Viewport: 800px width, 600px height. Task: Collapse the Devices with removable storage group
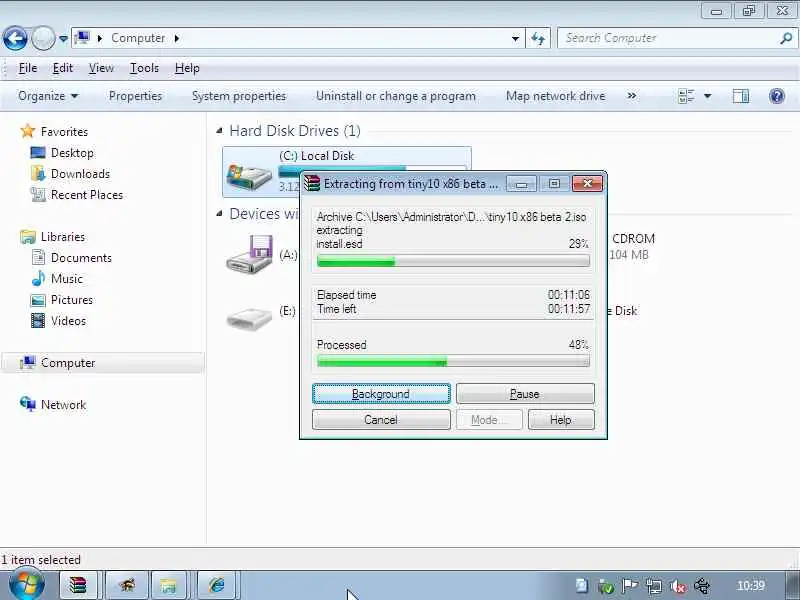pyautogui.click(x=219, y=214)
